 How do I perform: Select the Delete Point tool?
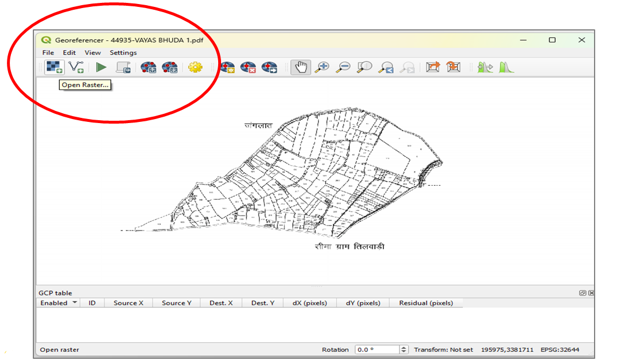point(248,67)
